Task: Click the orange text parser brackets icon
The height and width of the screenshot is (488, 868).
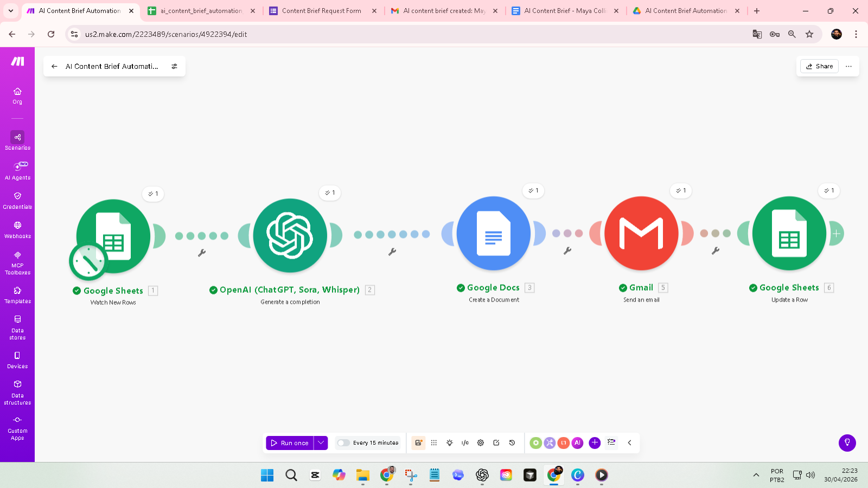Action: pos(564,443)
